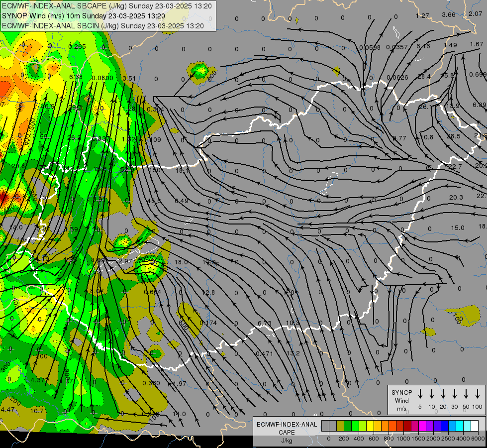Image resolution: width=487 pixels, height=448 pixels.
Task: Click the map value 0.664
Action: point(153,292)
